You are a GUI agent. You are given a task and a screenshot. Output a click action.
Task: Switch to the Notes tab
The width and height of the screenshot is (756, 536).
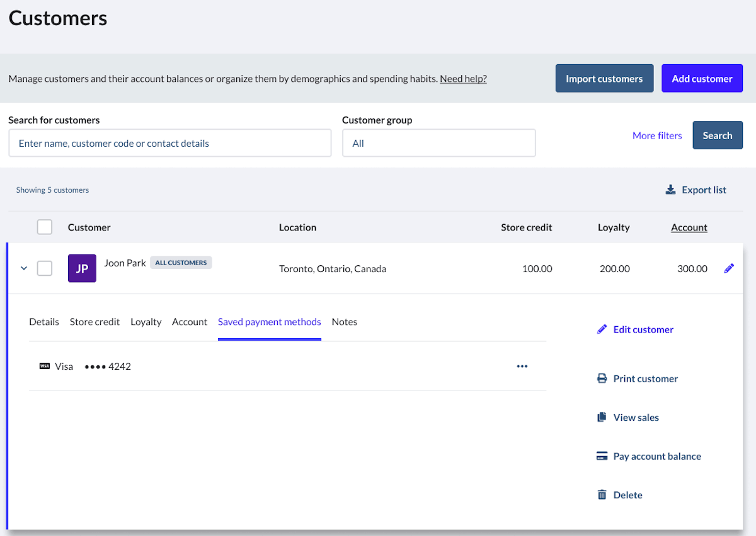(344, 321)
